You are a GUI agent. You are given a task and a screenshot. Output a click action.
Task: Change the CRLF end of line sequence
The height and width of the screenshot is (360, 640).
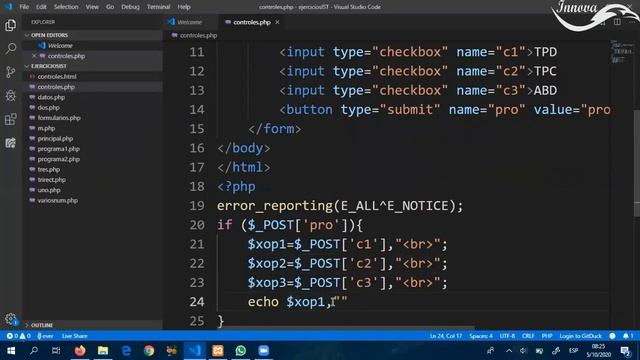[x=528, y=336]
